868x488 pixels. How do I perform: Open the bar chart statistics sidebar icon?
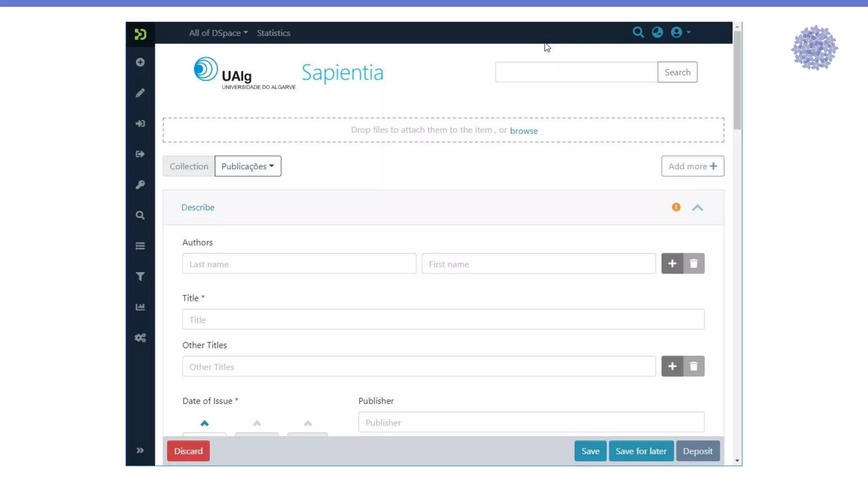click(140, 307)
